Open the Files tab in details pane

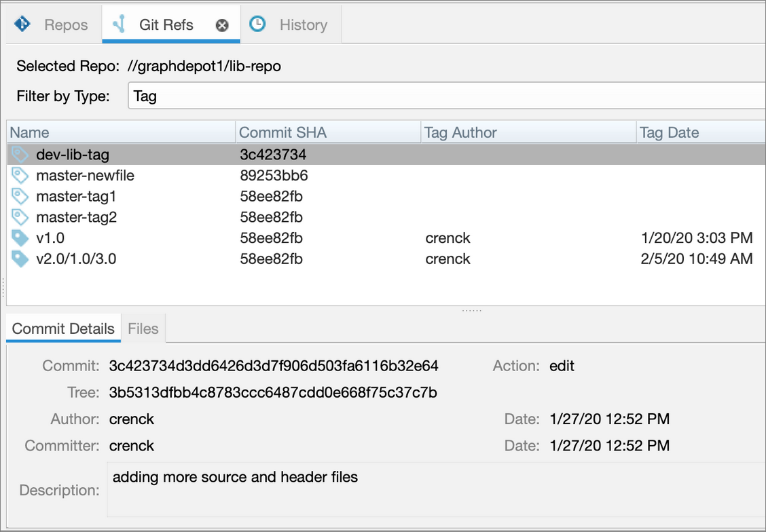(x=143, y=328)
